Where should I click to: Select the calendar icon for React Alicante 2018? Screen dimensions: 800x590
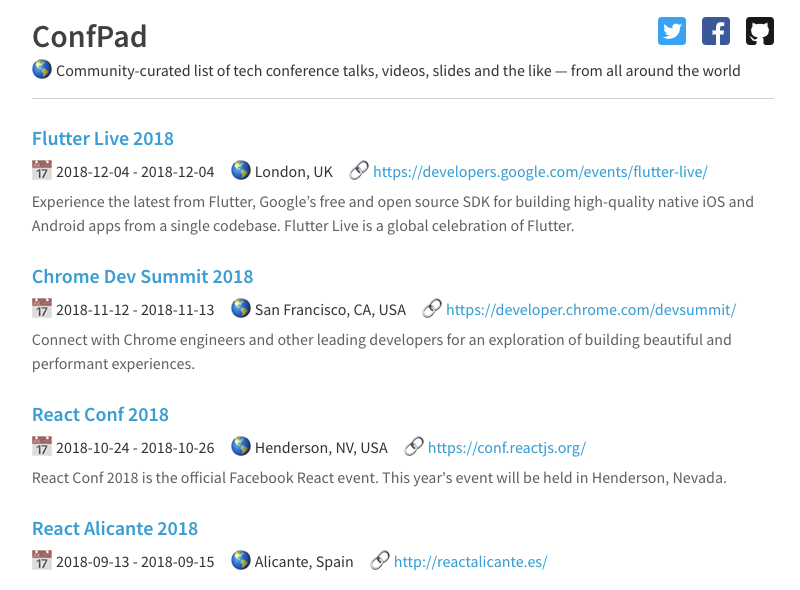click(42, 561)
